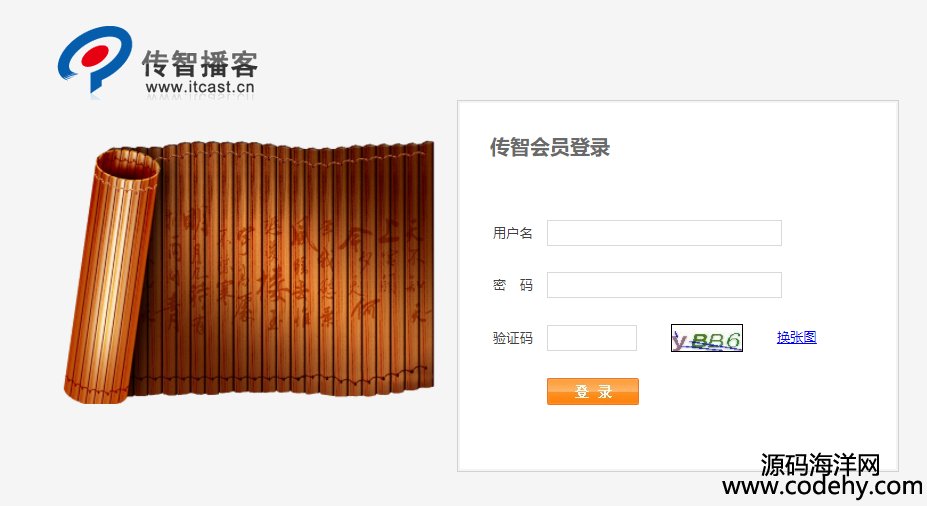Click the blue itcast logo emblem
Screen dimensions: 927x506
click(95, 60)
